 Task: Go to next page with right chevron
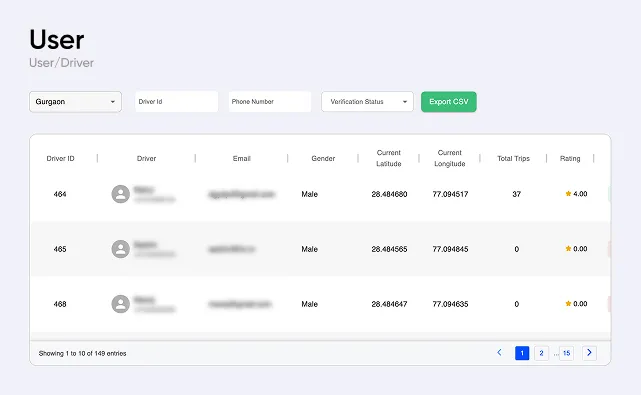pos(589,353)
